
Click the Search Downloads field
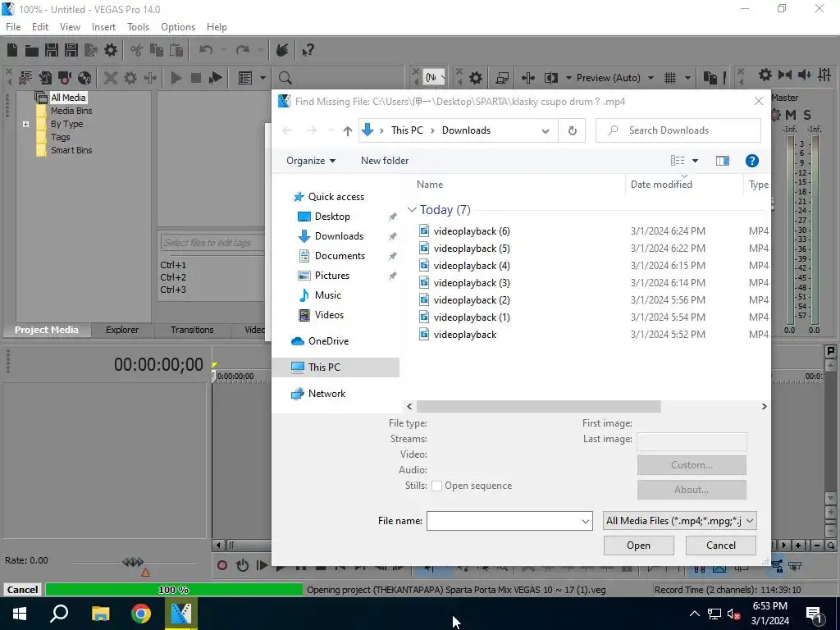tap(678, 130)
